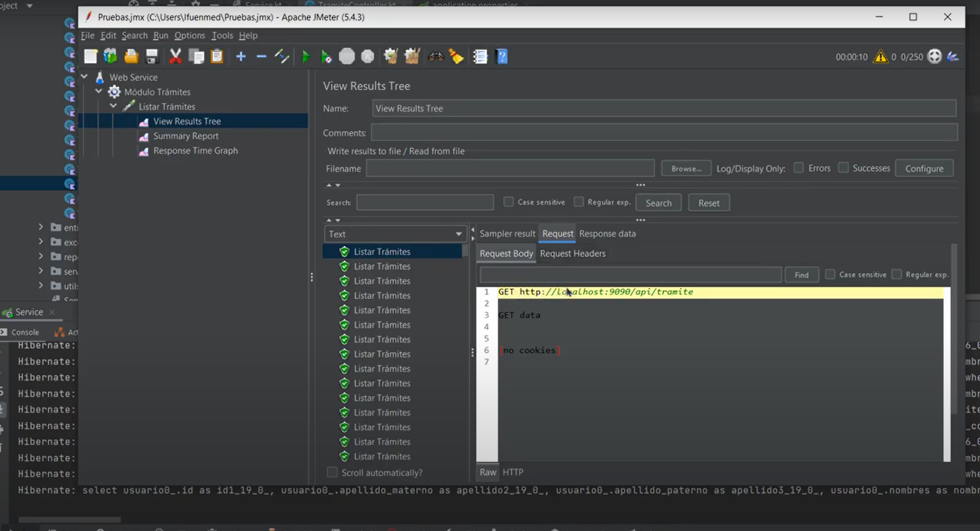Open search with the binoculars icon
The image size is (980, 531).
click(436, 56)
